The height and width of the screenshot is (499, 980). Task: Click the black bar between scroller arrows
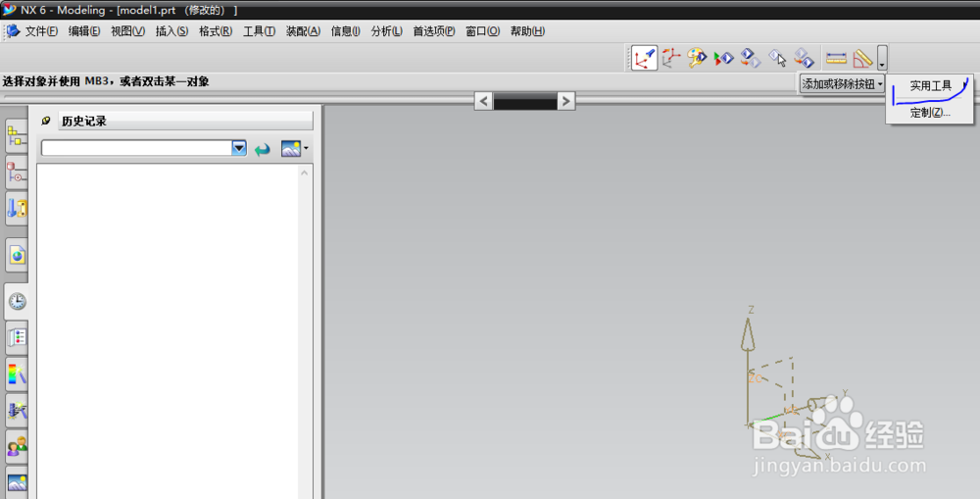click(x=525, y=101)
